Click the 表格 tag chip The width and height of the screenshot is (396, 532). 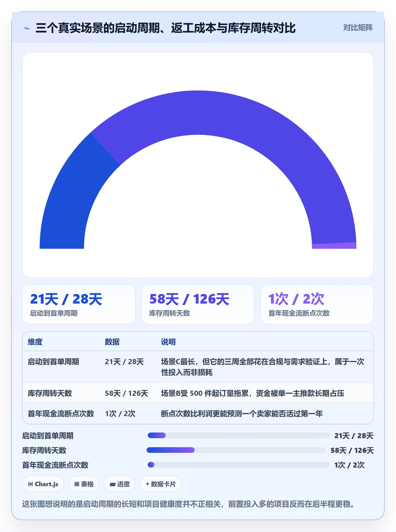[x=84, y=484]
